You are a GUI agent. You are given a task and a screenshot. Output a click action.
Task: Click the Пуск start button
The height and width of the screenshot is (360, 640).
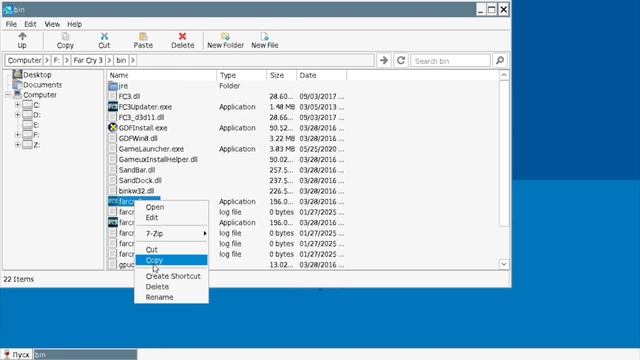click(x=16, y=354)
